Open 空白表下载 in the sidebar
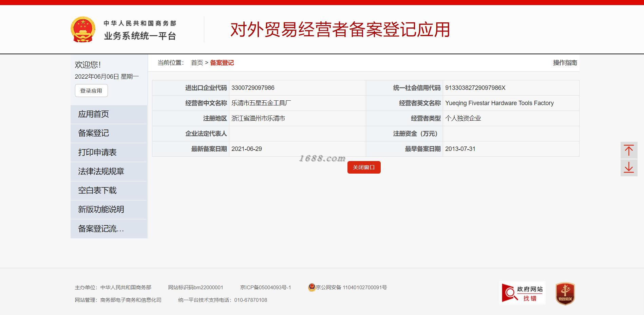This screenshot has height=315, width=644. [x=109, y=191]
